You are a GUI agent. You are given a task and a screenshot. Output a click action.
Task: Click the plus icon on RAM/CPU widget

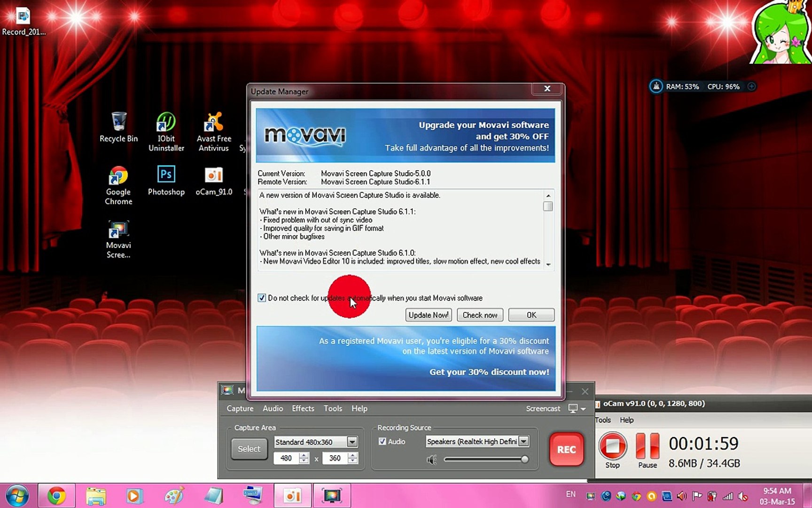tap(751, 87)
